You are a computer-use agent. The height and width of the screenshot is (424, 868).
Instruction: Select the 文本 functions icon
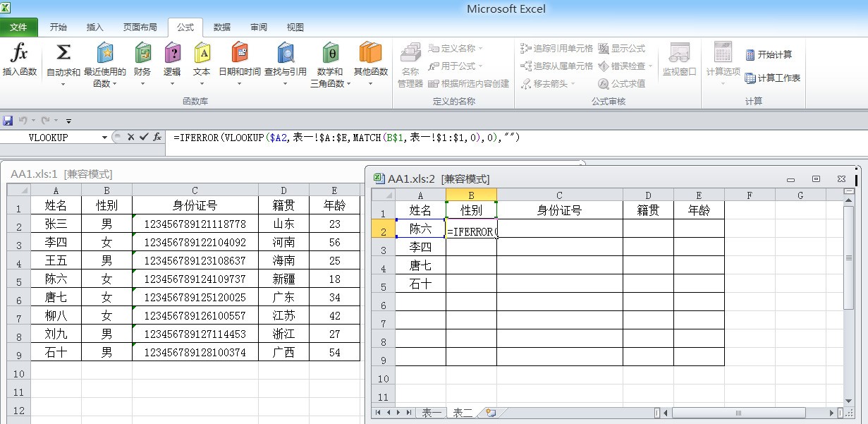[x=202, y=53]
